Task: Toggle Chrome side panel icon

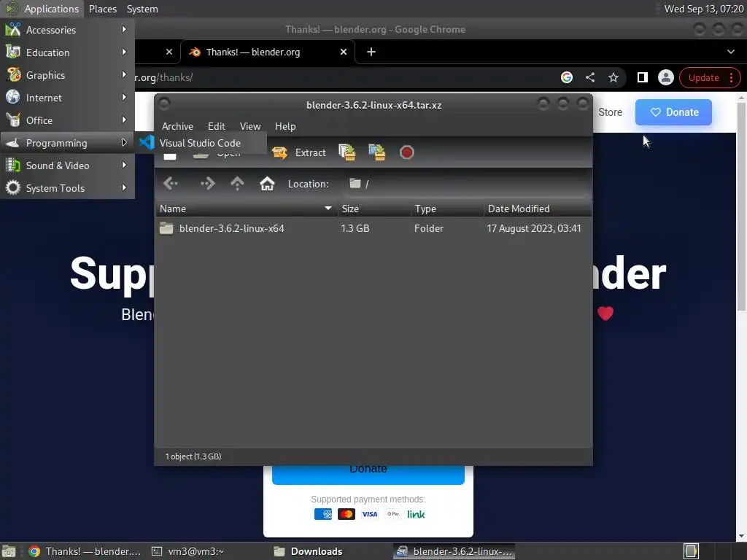Action: pos(642,77)
